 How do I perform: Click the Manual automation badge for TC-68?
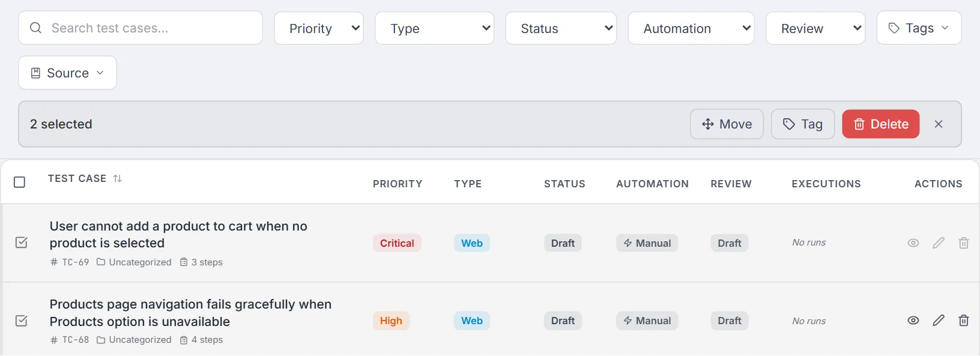tap(647, 321)
